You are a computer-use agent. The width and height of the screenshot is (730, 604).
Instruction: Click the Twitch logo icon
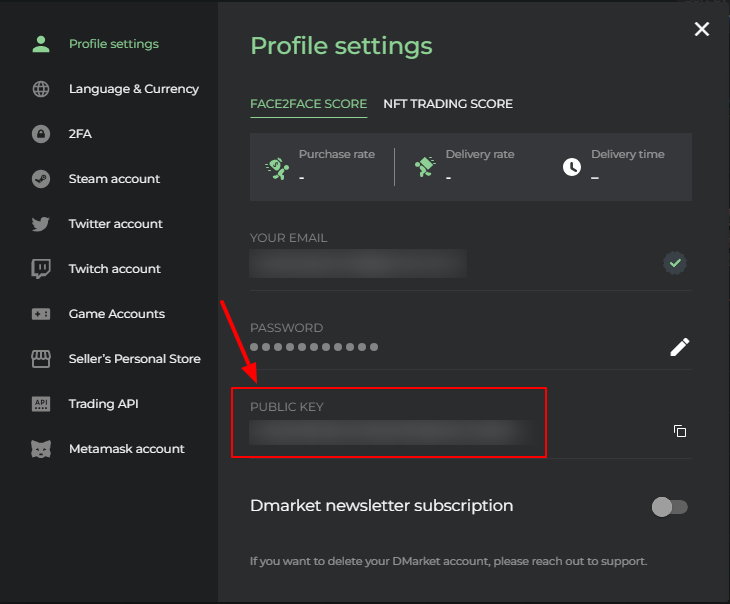(41, 269)
